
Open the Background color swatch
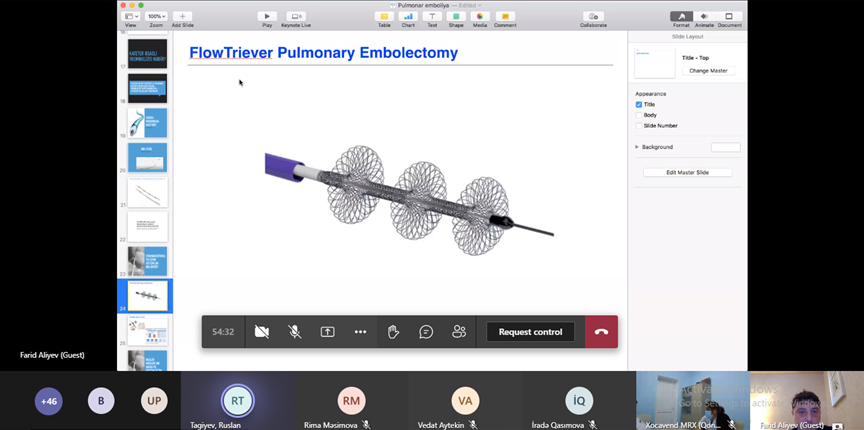pos(725,147)
